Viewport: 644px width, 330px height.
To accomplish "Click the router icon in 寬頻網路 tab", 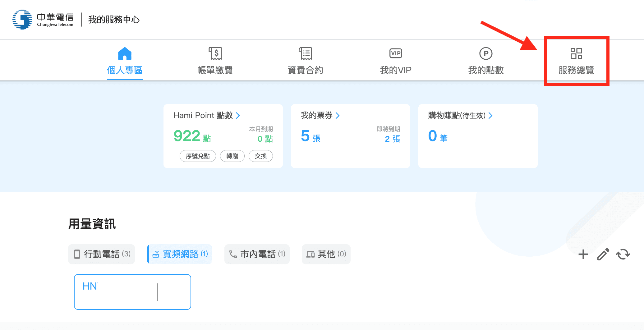I will coord(156,254).
